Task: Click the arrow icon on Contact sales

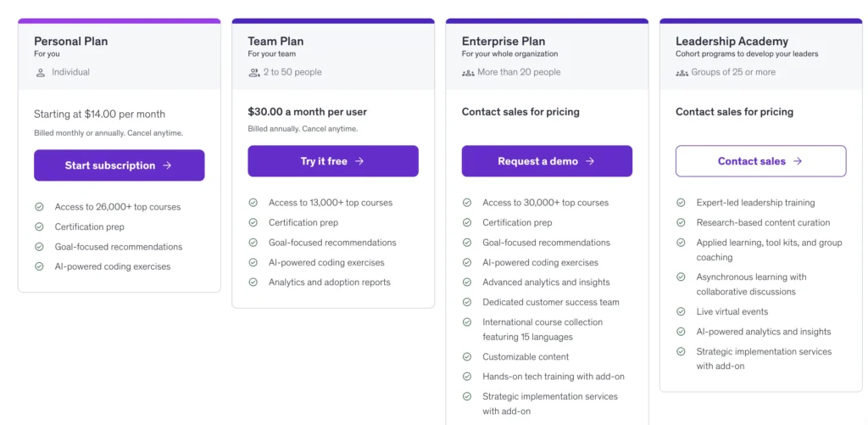Action: [798, 161]
